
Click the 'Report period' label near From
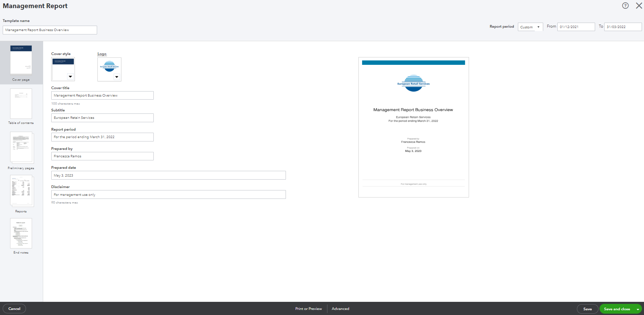click(502, 26)
